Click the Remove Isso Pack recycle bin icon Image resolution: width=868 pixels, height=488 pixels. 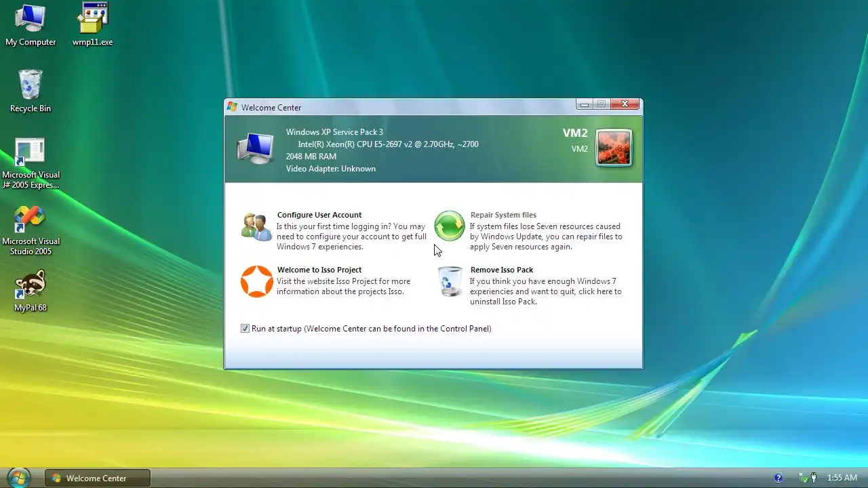(450, 281)
